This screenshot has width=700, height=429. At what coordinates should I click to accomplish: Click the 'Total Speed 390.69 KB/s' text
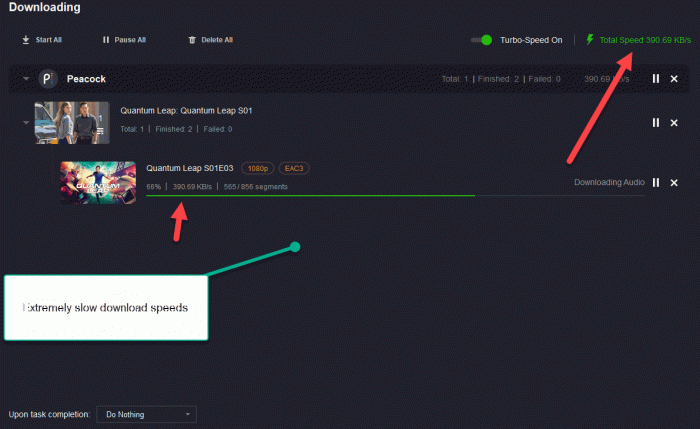[645, 40]
